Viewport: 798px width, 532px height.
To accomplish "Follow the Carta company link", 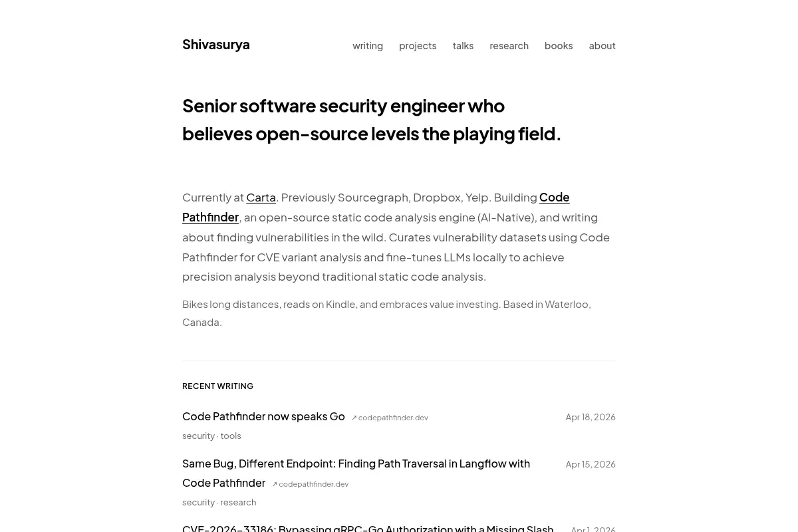I will click(x=261, y=198).
